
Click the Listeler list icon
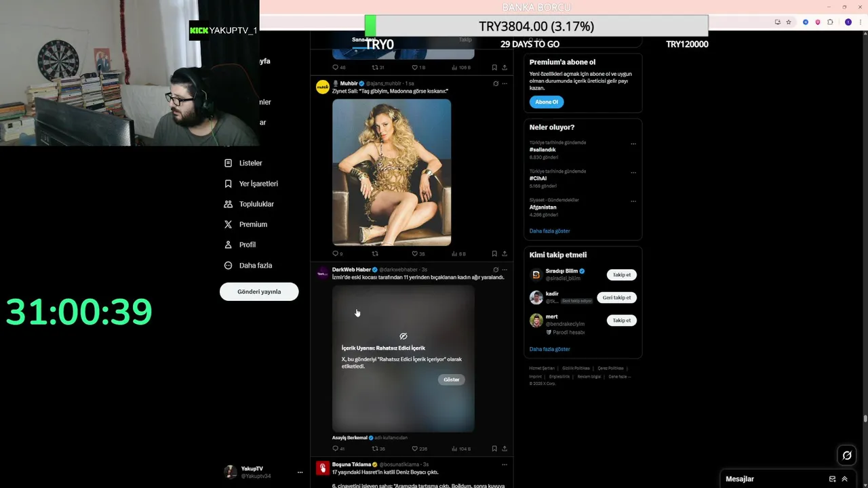click(228, 163)
